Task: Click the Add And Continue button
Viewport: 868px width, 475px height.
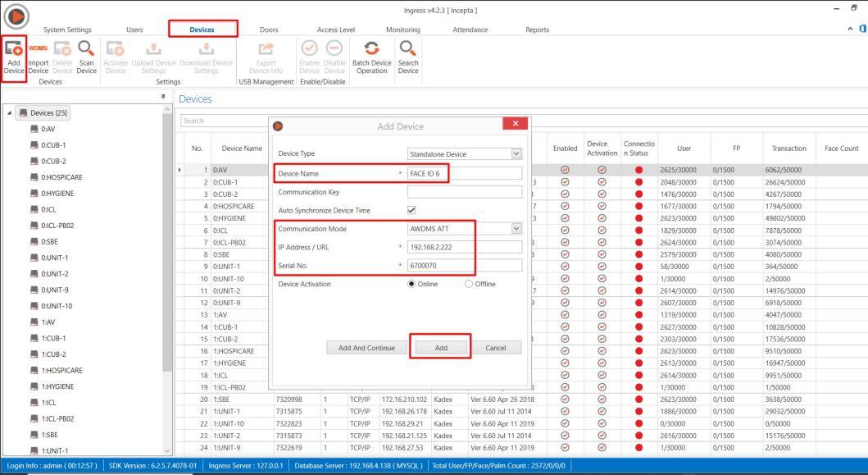Action: click(366, 348)
